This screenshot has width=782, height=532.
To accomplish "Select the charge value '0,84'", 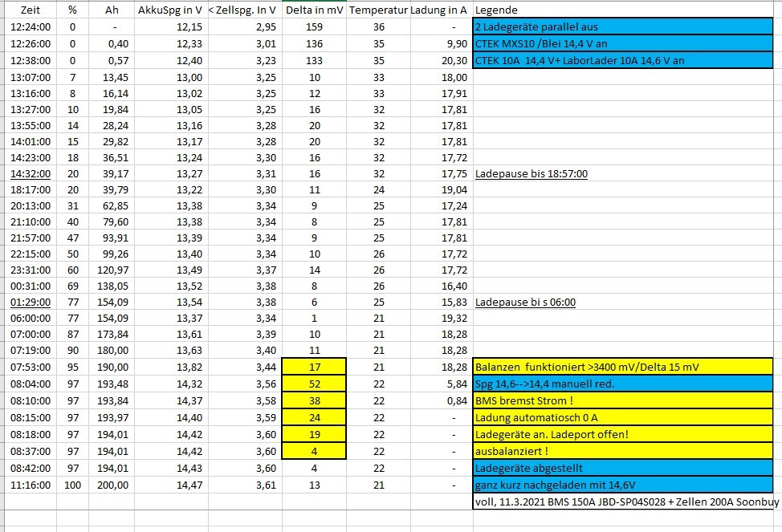I will point(442,401).
